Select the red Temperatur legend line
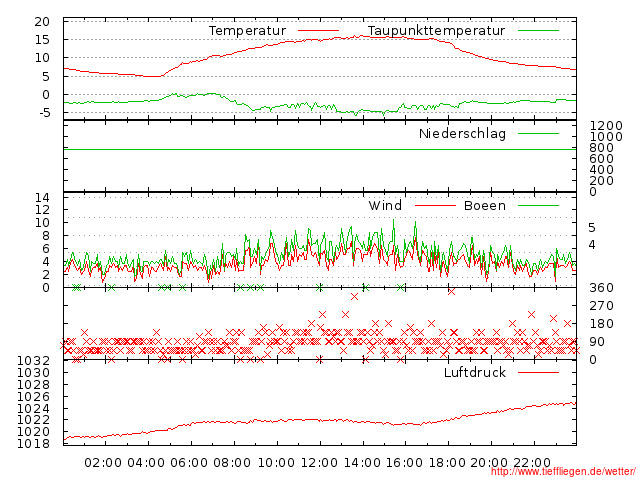The image size is (640, 480). pos(318,31)
